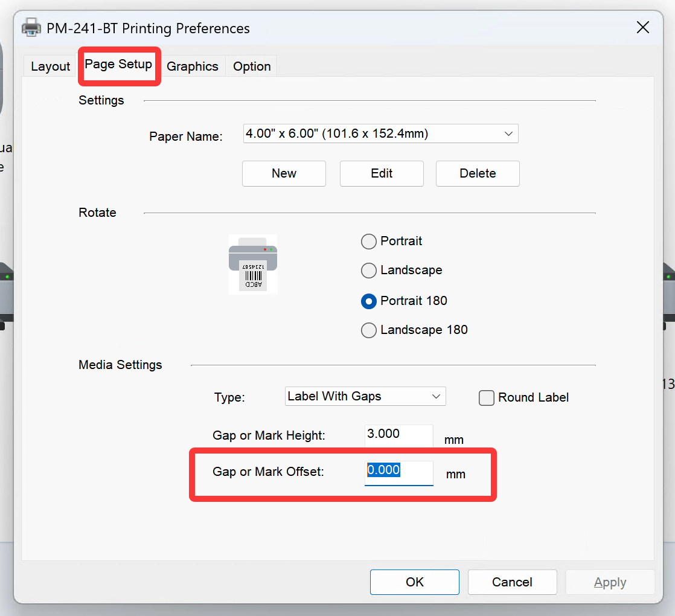The image size is (675, 616).
Task: Delete the selected paper size
Action: point(478,173)
